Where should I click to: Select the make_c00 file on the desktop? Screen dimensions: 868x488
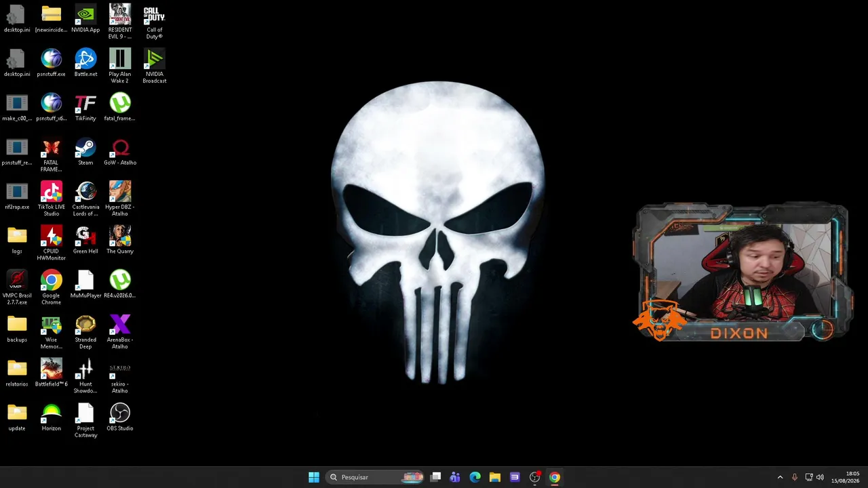pos(17,107)
